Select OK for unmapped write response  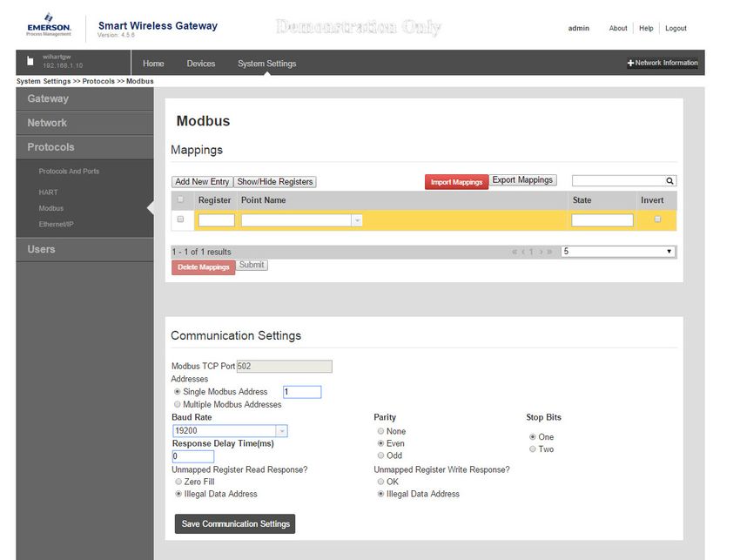[380, 482]
